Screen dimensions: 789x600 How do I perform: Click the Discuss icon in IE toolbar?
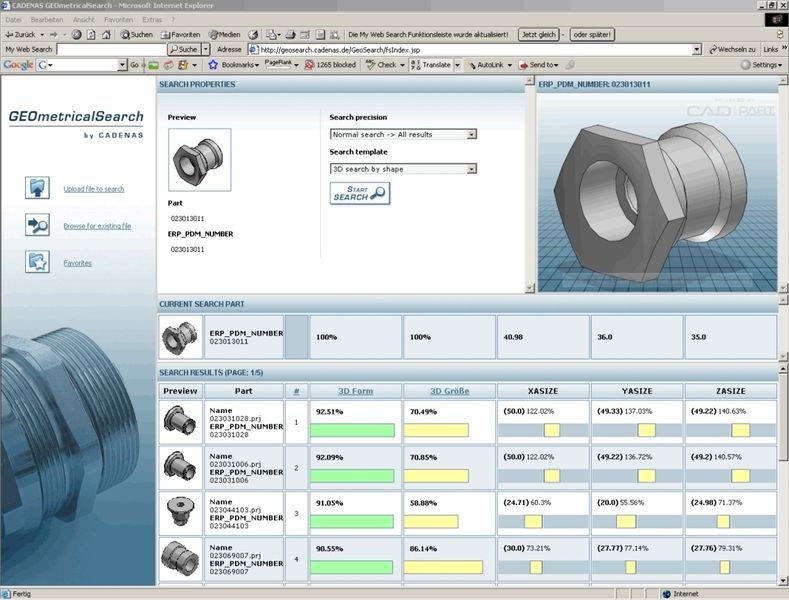(x=320, y=35)
